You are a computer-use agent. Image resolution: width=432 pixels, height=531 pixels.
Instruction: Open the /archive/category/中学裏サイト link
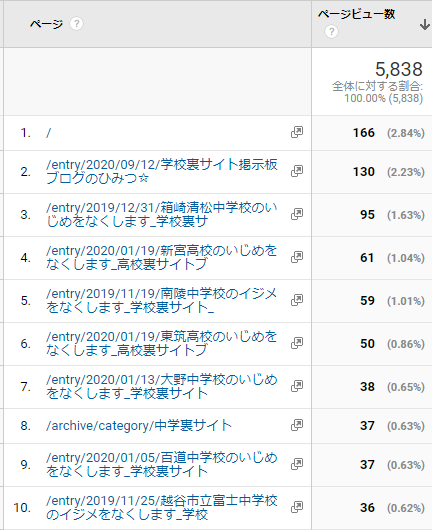pos(139,426)
